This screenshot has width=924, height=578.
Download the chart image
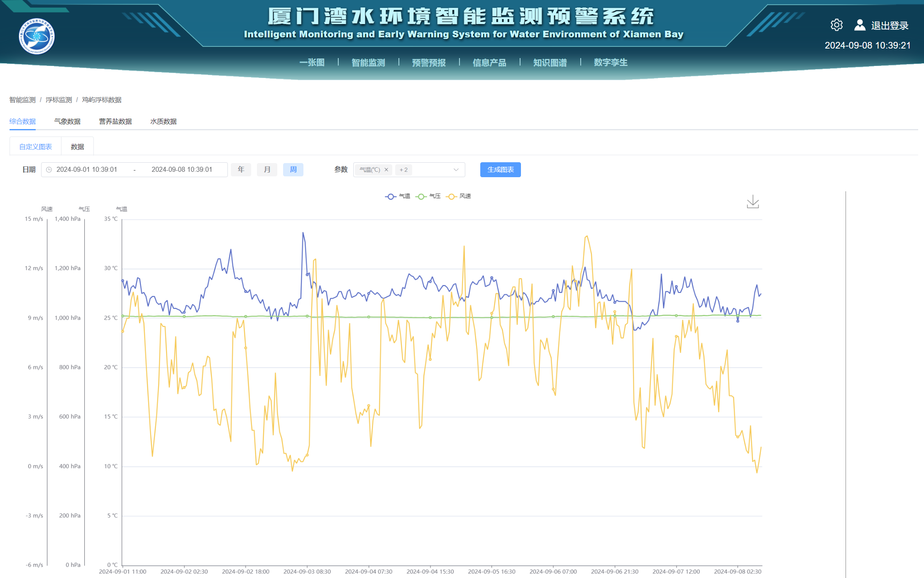(753, 202)
